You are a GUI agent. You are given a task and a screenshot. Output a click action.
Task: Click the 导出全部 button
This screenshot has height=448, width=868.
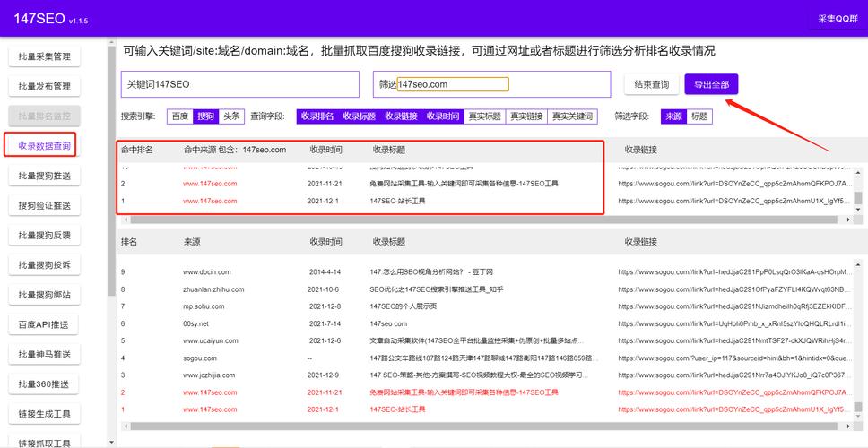[x=711, y=84]
